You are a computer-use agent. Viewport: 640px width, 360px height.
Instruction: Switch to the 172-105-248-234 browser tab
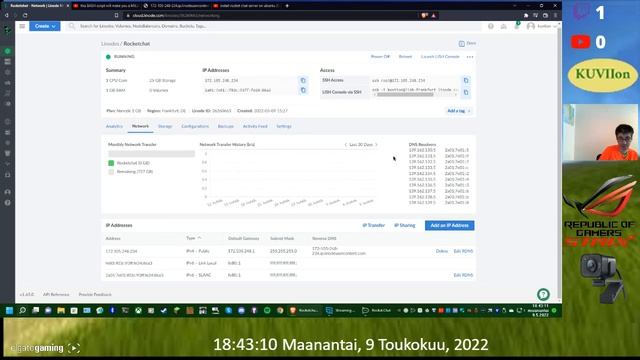[x=176, y=6]
